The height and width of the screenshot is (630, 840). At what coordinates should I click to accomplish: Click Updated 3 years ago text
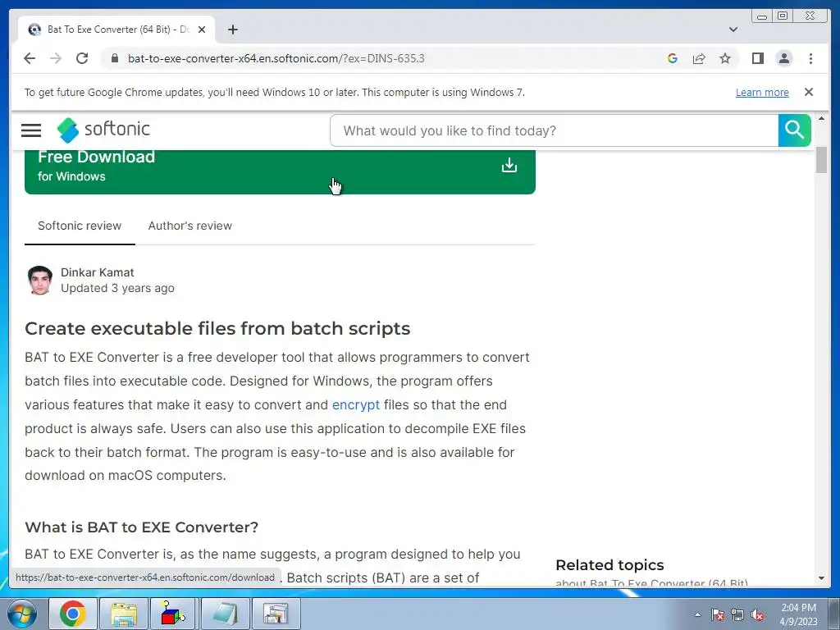pos(117,288)
